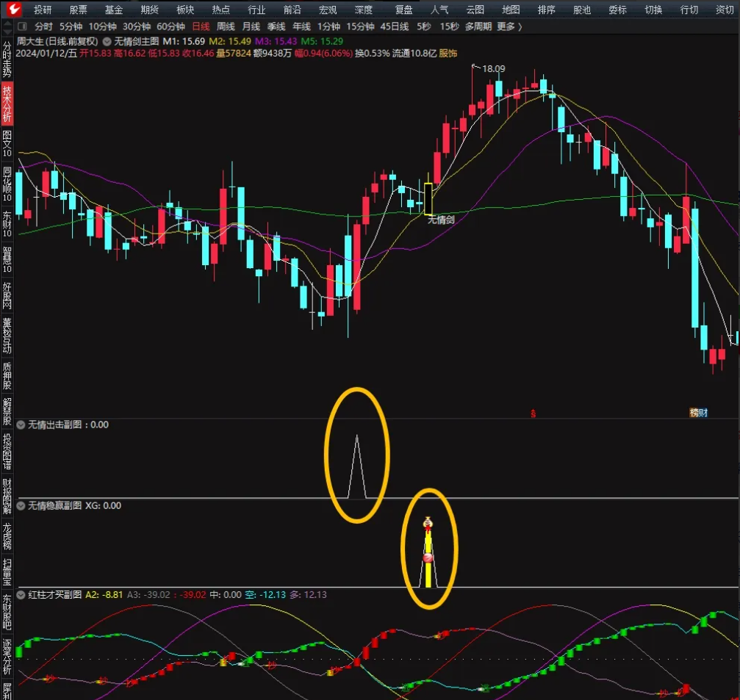Screen dimensions: 740x700
Task: Expand the 无情出击副图 indicator dropdown
Action: click(x=21, y=425)
